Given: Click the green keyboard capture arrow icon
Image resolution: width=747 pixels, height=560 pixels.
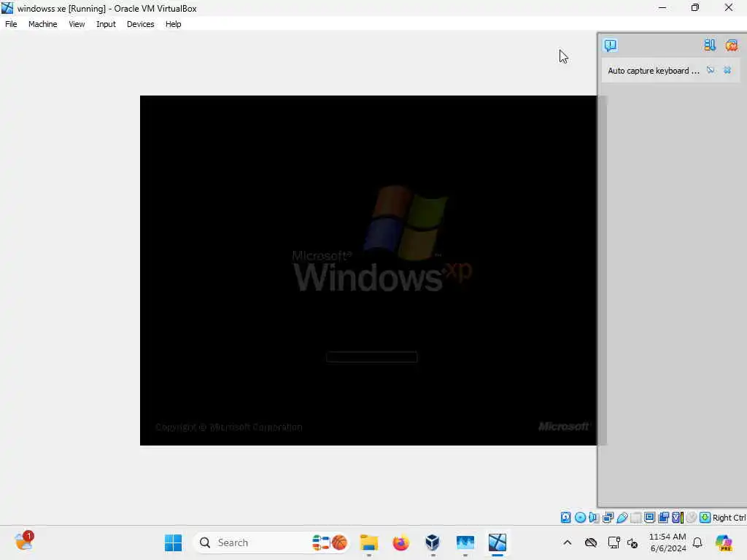Looking at the screenshot, I should 705,518.
